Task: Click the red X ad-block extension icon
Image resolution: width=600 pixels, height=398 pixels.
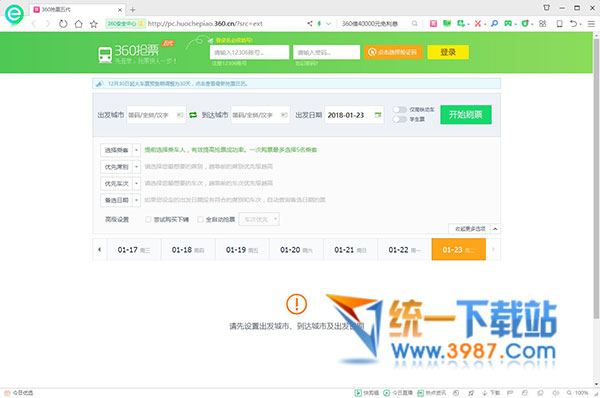Action: [x=478, y=24]
